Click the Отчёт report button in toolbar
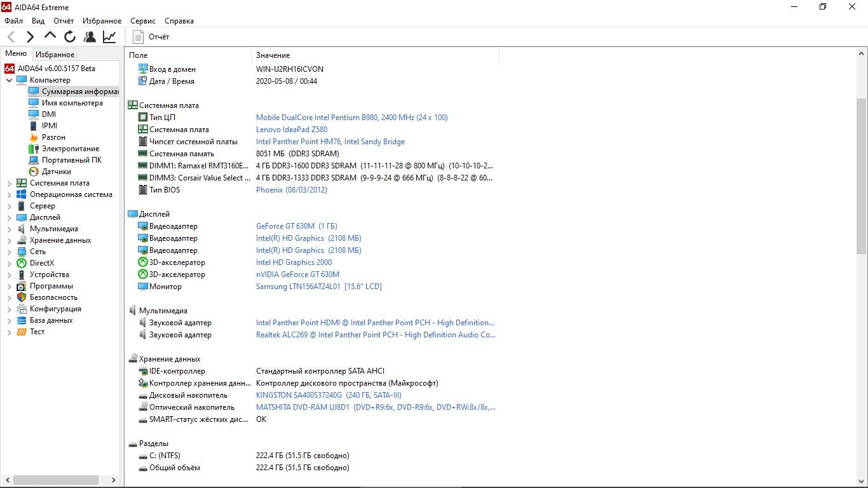868x488 pixels. pyautogui.click(x=151, y=37)
